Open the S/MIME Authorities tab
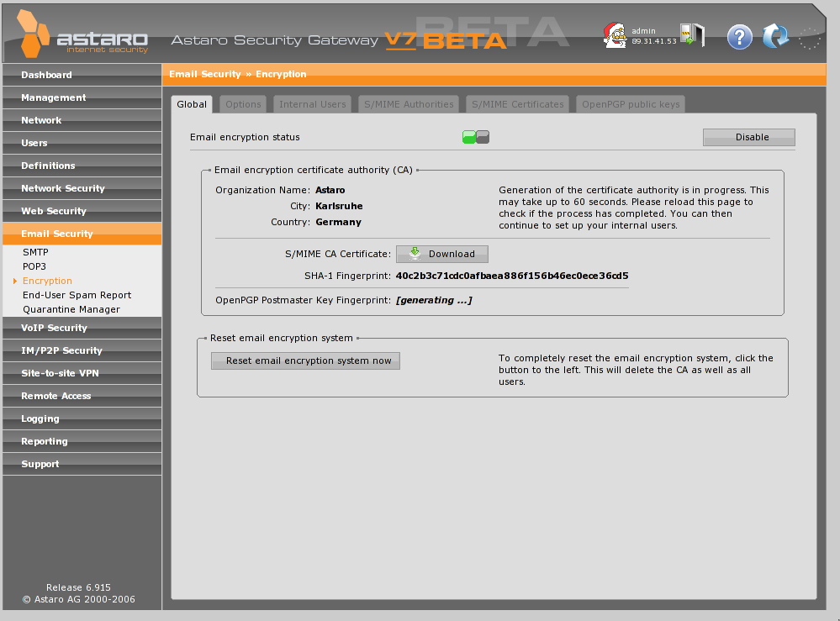 [409, 104]
